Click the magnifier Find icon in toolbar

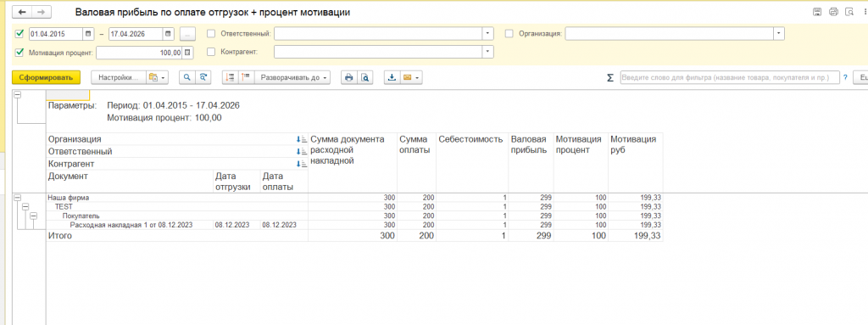(187, 78)
